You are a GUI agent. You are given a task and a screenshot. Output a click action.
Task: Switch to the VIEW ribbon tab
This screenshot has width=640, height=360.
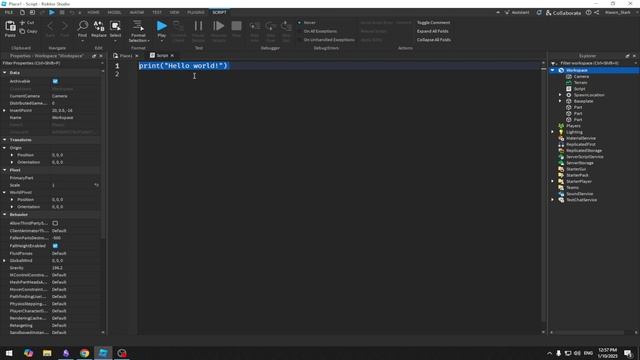tap(174, 13)
